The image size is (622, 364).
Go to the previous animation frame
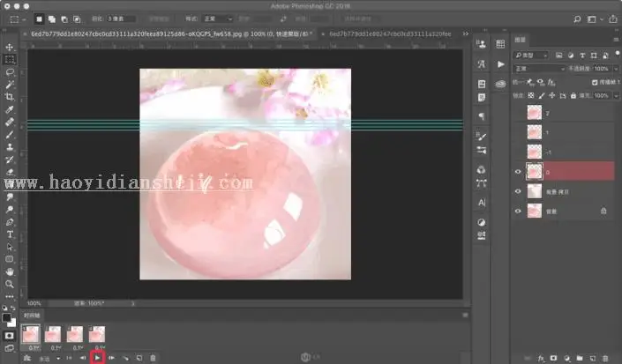[x=83, y=358]
